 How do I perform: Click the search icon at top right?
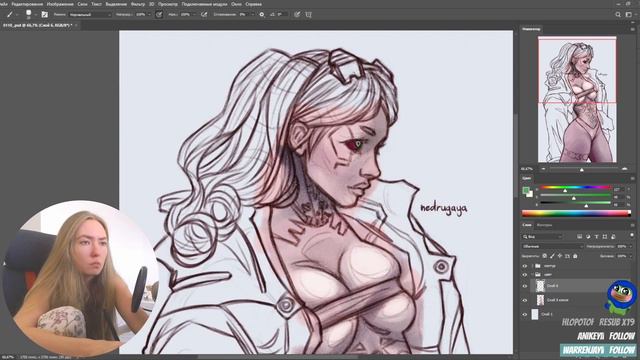click(x=618, y=15)
